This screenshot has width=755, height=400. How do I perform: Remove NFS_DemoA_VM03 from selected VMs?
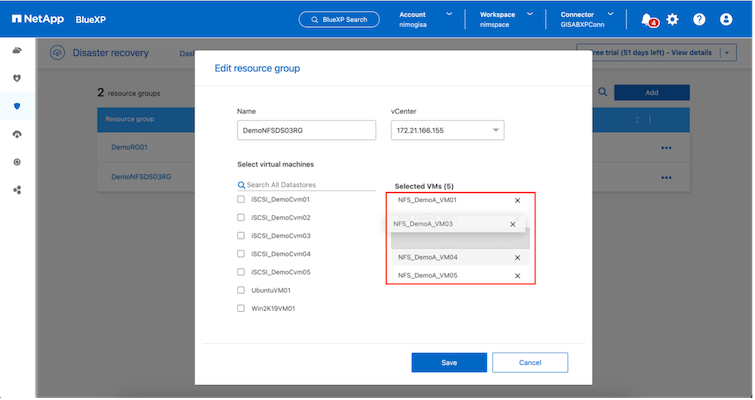512,224
